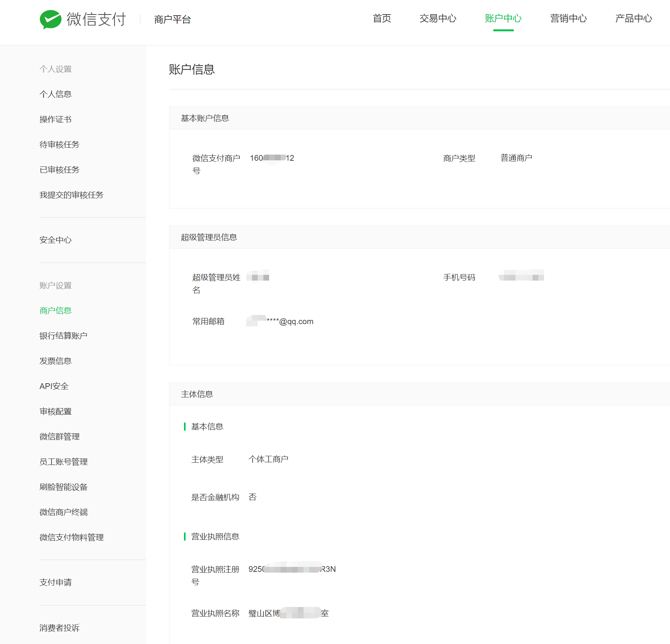This screenshot has width=670, height=644.
Task: Select the 账户中心 tab
Action: pyautogui.click(x=503, y=18)
